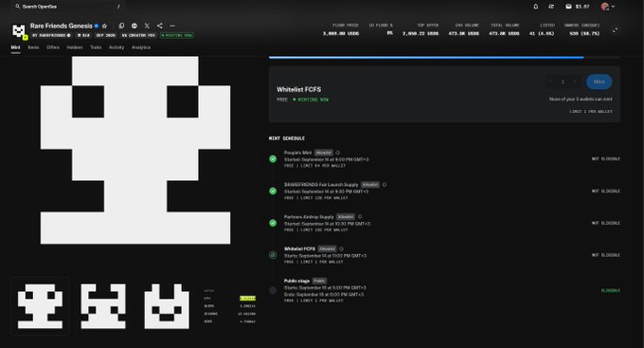Click the green Minting Now badge in header
The height and width of the screenshot is (348, 644).
[x=176, y=35]
